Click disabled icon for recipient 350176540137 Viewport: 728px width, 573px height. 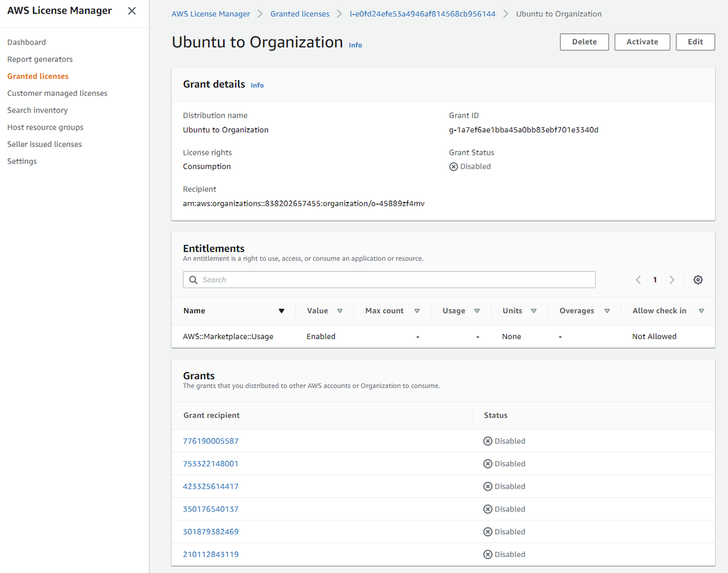click(488, 509)
